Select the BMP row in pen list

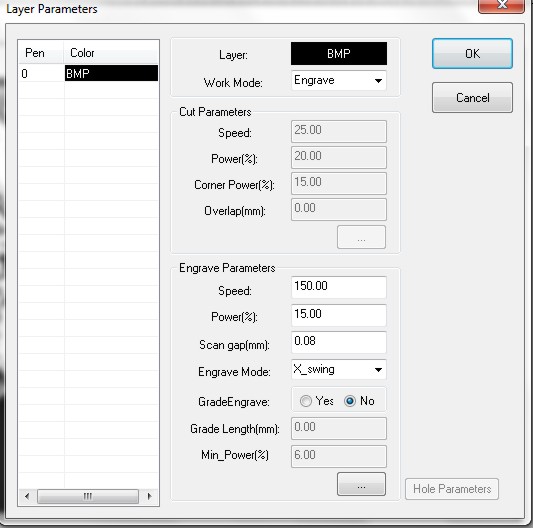(111, 73)
